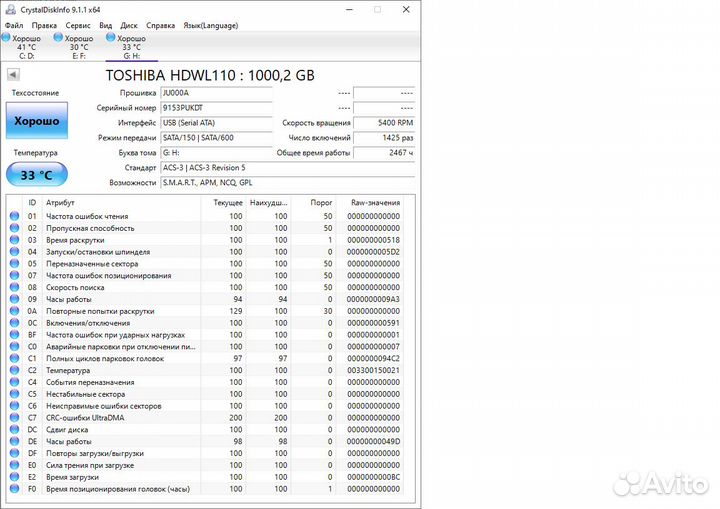
Task: Open the Диск menu
Action: [x=129, y=25]
